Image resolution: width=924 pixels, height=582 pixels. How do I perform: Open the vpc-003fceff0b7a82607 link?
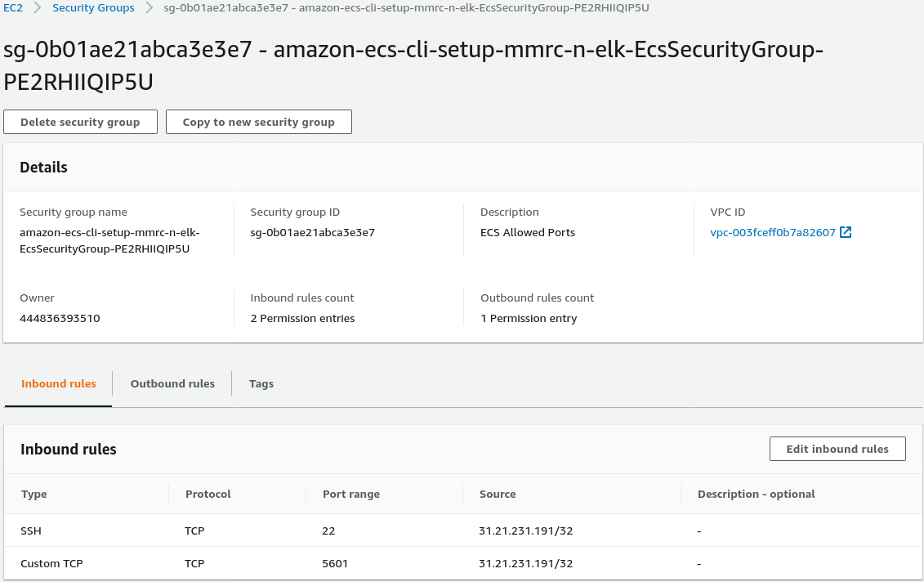[773, 233]
